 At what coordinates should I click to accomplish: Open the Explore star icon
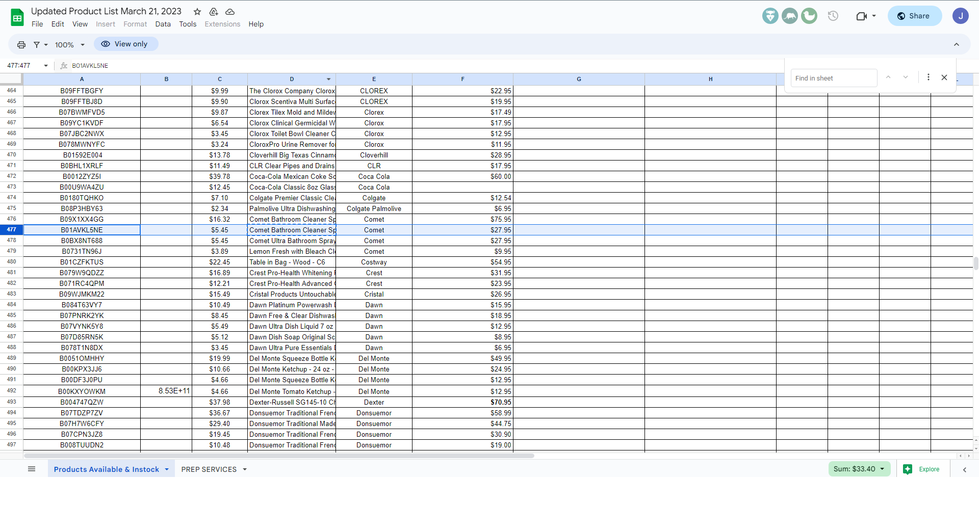pos(908,469)
